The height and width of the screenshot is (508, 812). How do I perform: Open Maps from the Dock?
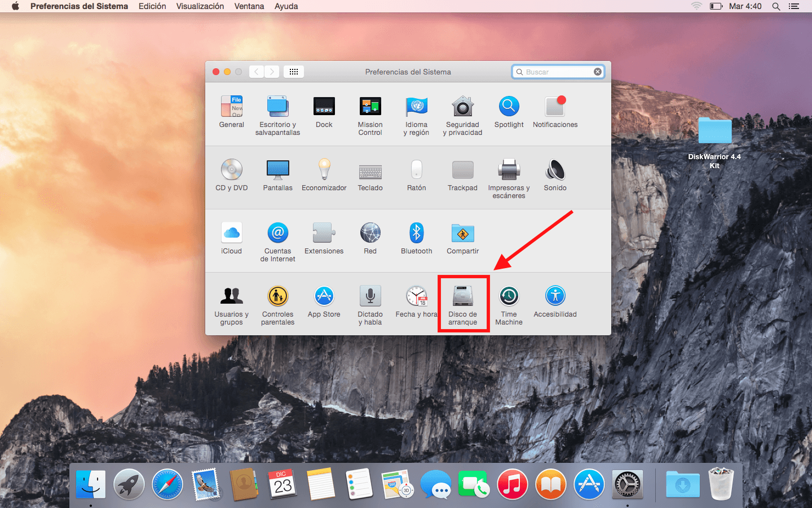point(398,484)
